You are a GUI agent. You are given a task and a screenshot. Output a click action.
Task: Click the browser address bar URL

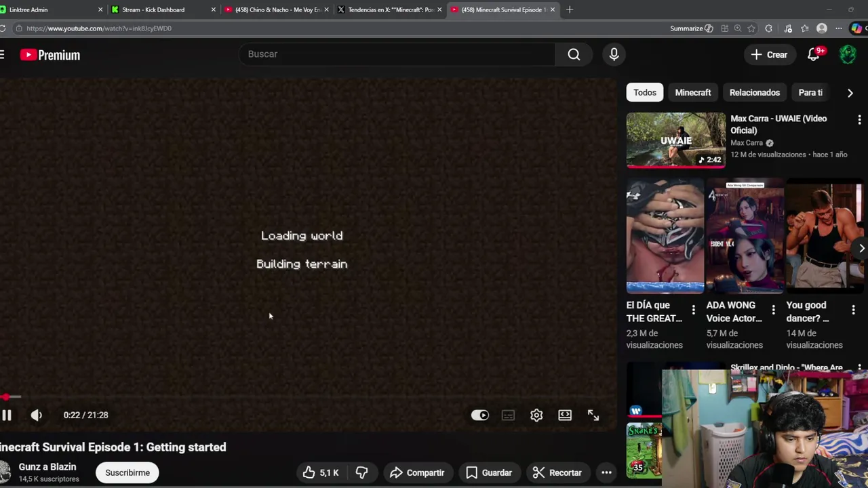(99, 28)
